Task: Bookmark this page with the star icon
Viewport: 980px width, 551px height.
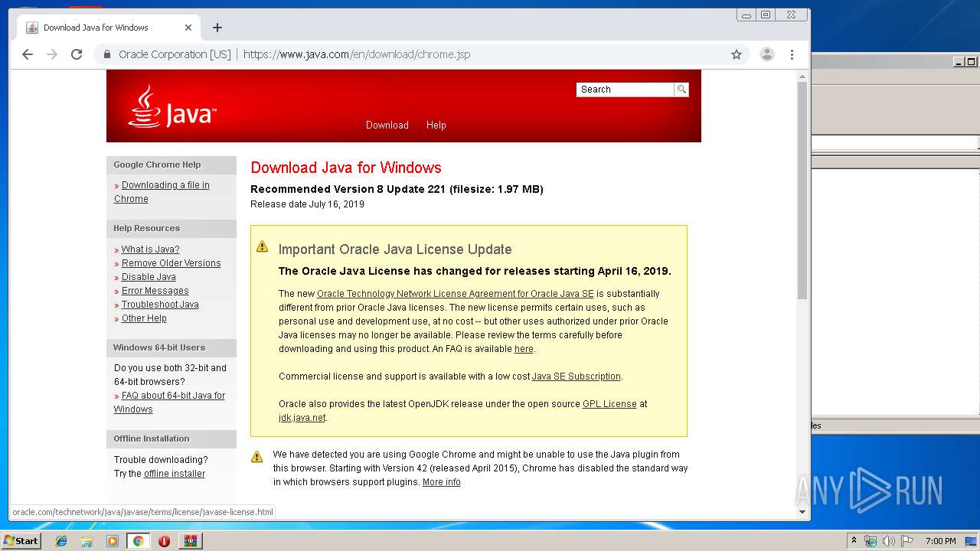Action: click(x=737, y=54)
